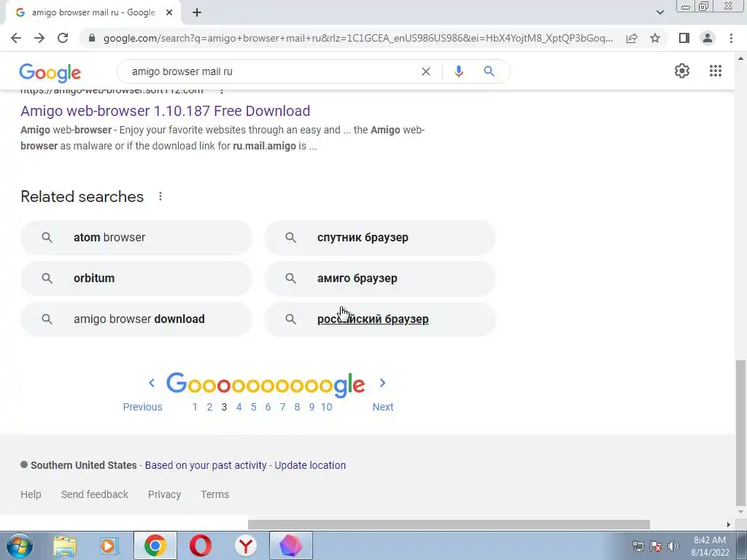The image size is (747, 560).
Task: Open the Privacy footer link
Action: pos(164,494)
